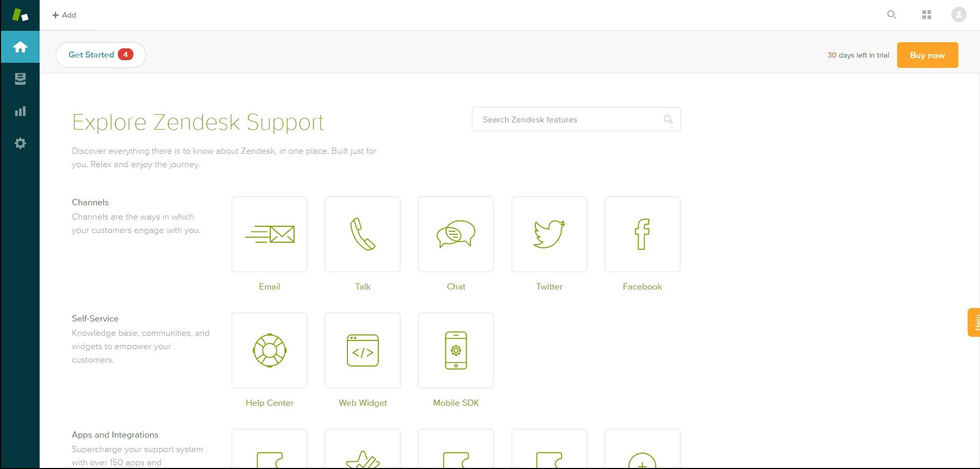Image resolution: width=980 pixels, height=469 pixels.
Task: Open the Facebook channel tile
Action: pos(642,234)
